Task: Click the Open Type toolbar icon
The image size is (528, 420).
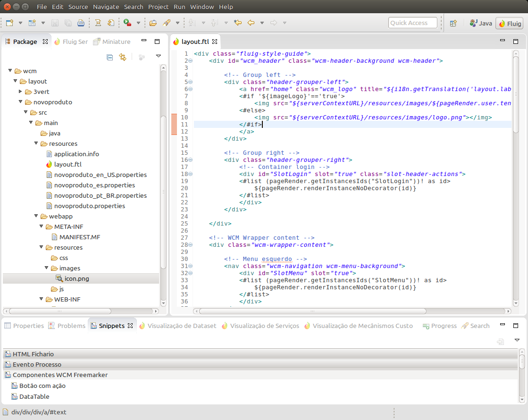Action: [x=153, y=23]
